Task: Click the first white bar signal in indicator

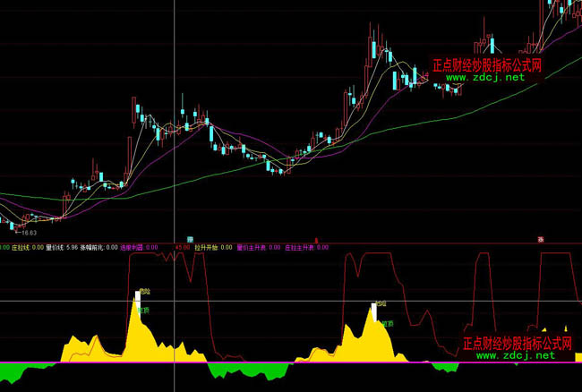Action: tap(139, 295)
